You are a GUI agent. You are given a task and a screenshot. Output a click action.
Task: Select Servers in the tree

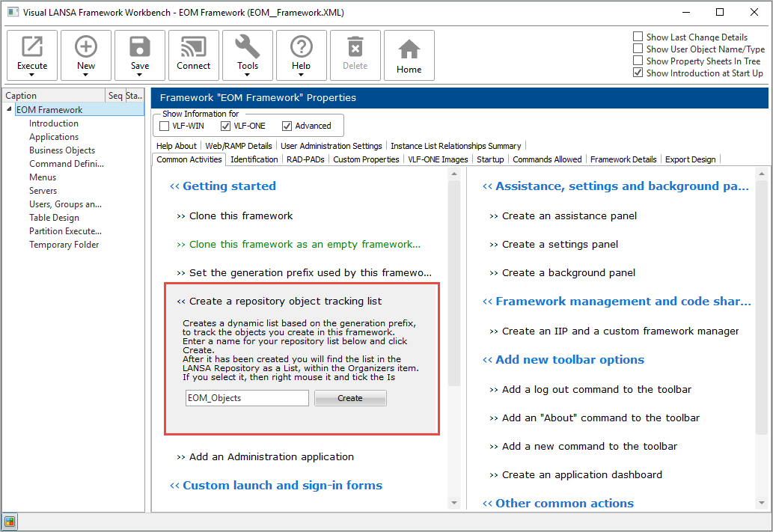tap(43, 190)
